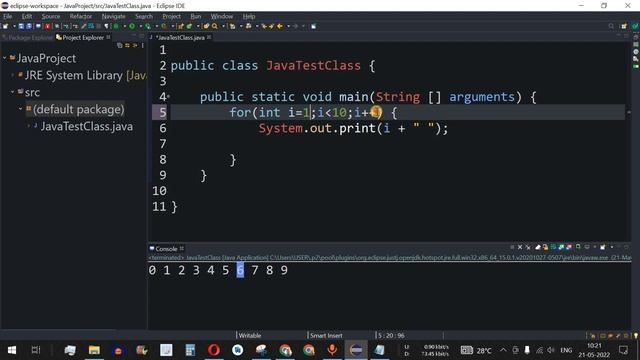
Task: Click the New file toolbar icon
Action: tap(5, 26)
